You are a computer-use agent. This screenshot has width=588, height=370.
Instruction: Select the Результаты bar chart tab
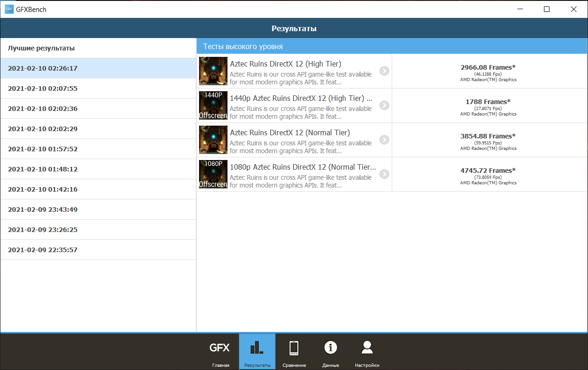(257, 352)
